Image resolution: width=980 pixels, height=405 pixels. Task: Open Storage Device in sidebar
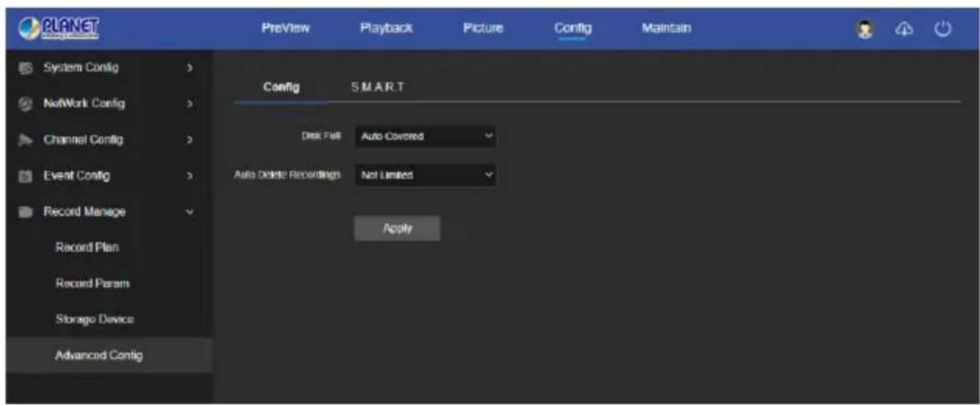(x=94, y=319)
